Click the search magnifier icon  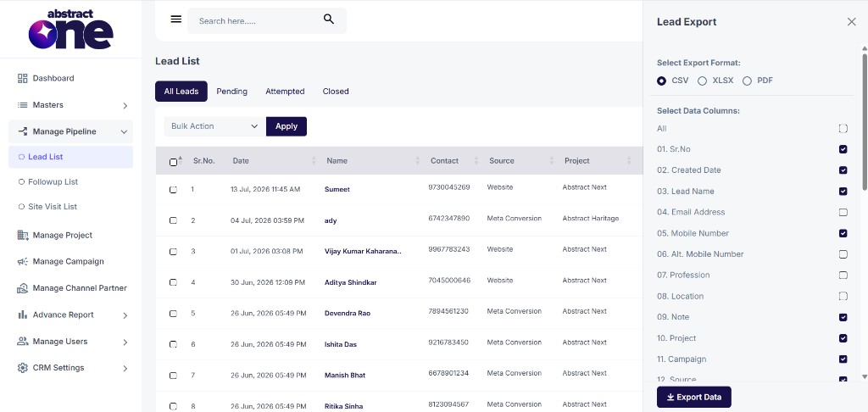click(329, 19)
